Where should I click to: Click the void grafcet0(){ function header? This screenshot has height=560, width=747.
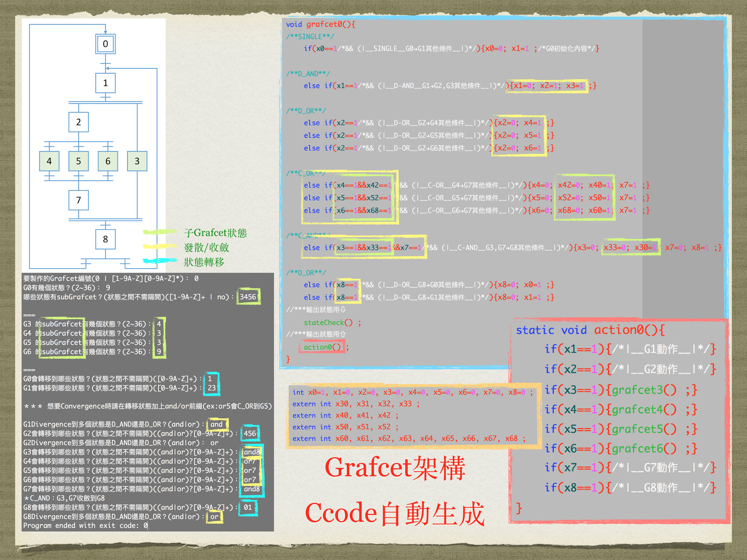(x=320, y=24)
